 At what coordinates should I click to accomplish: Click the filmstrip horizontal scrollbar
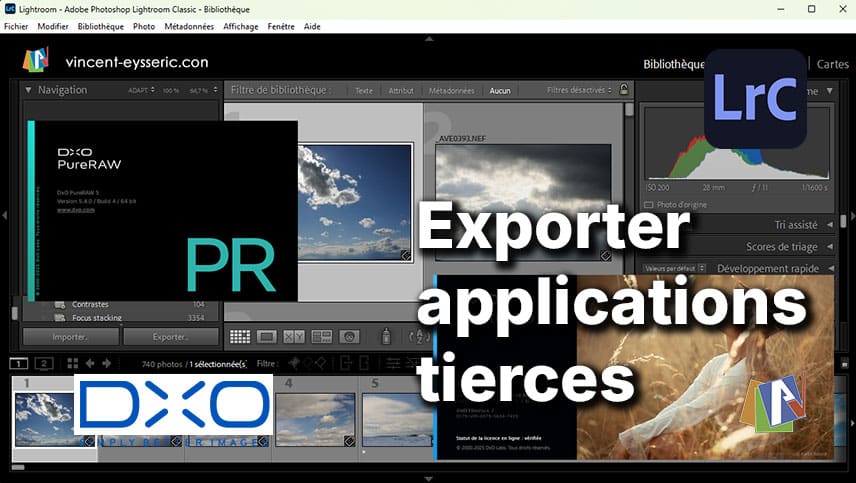pos(18,467)
